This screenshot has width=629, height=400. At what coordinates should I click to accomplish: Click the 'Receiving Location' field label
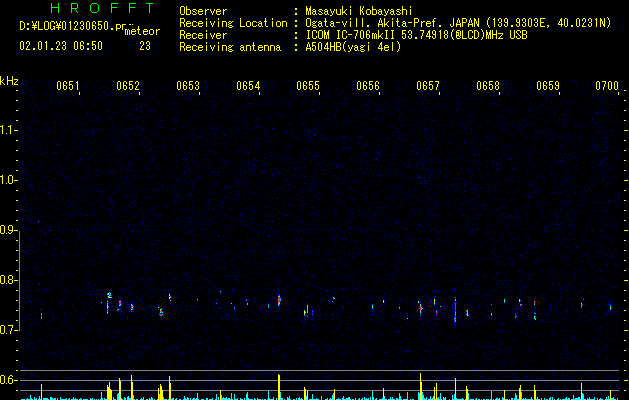(233, 23)
